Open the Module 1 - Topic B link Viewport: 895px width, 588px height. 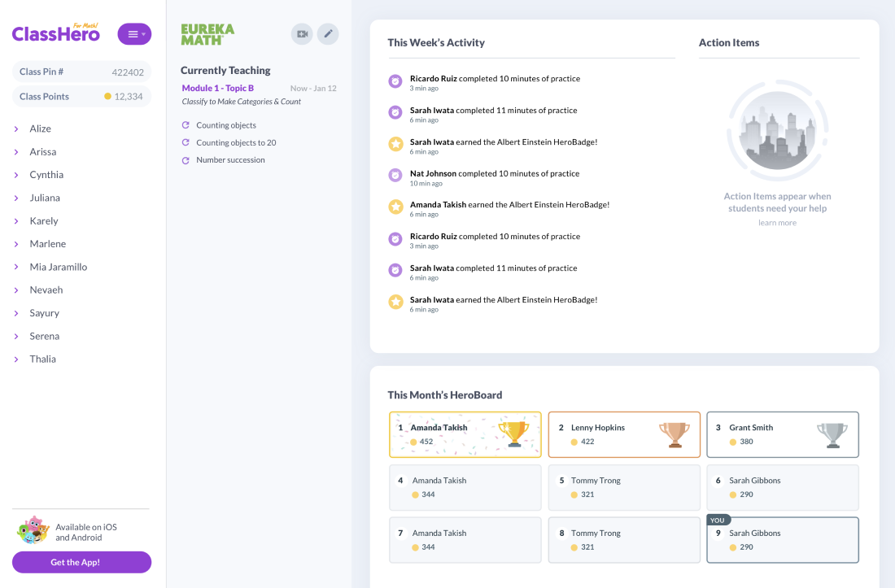click(x=218, y=88)
